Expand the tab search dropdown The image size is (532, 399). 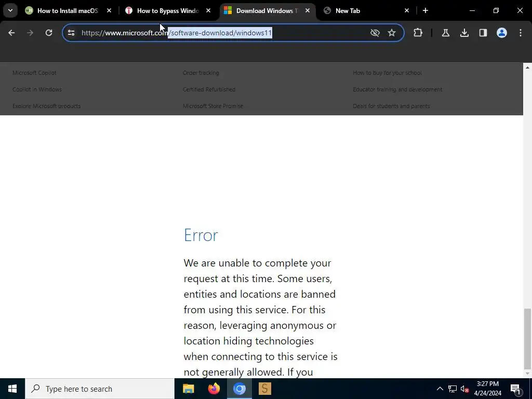10,10
